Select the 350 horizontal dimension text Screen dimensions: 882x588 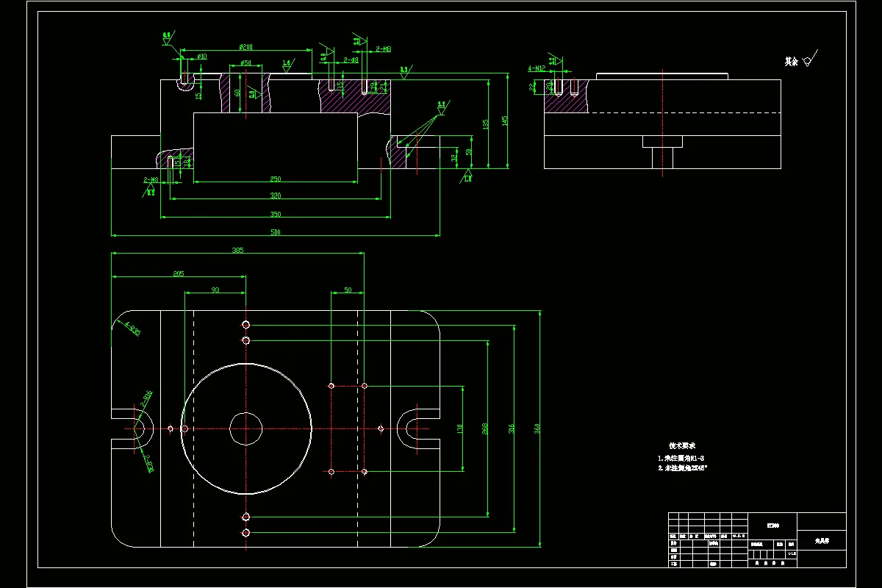(275, 214)
